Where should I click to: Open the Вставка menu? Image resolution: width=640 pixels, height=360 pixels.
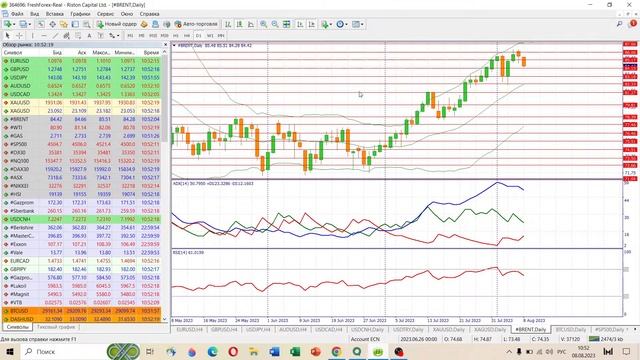pyautogui.click(x=55, y=14)
